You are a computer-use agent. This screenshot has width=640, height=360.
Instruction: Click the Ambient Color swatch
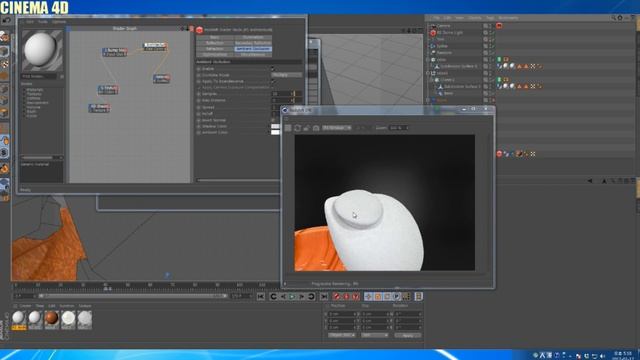click(276, 132)
